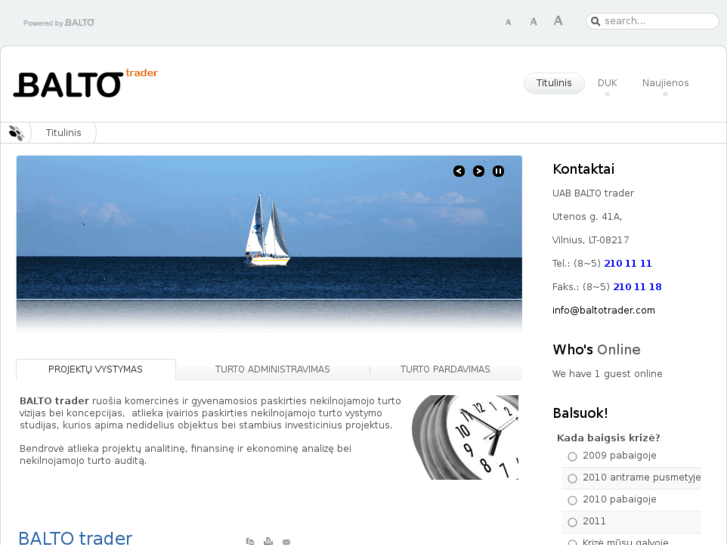Click the Powered by BALTO link
This screenshot has height=545, width=727.
(59, 23)
